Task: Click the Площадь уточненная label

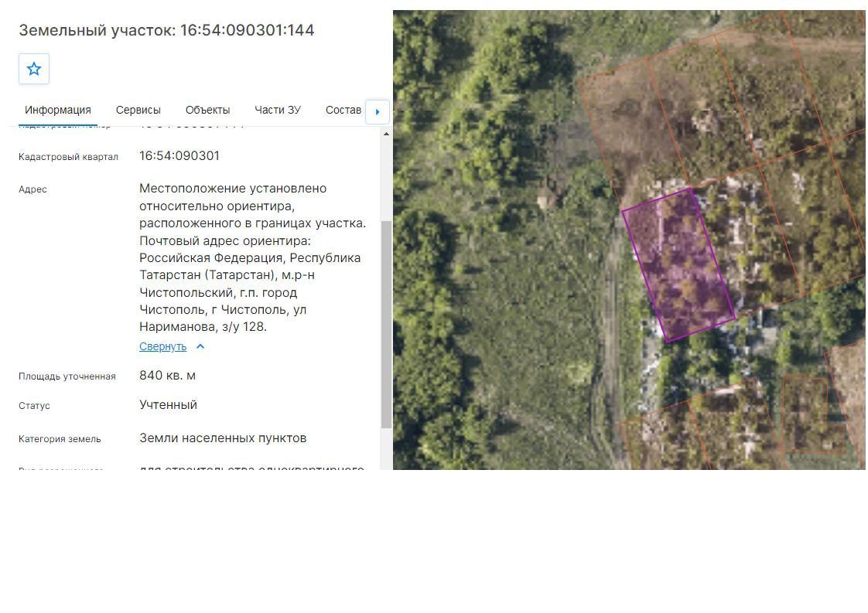Action: tap(67, 376)
